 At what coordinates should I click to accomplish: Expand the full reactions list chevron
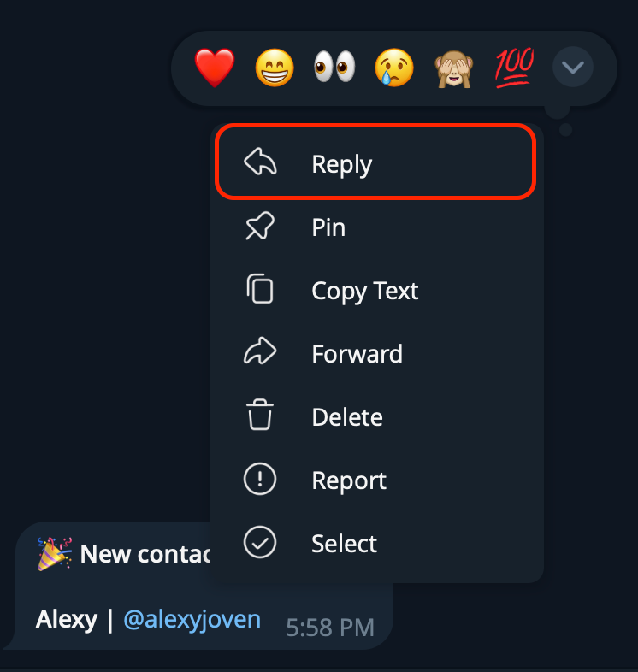pyautogui.click(x=572, y=67)
